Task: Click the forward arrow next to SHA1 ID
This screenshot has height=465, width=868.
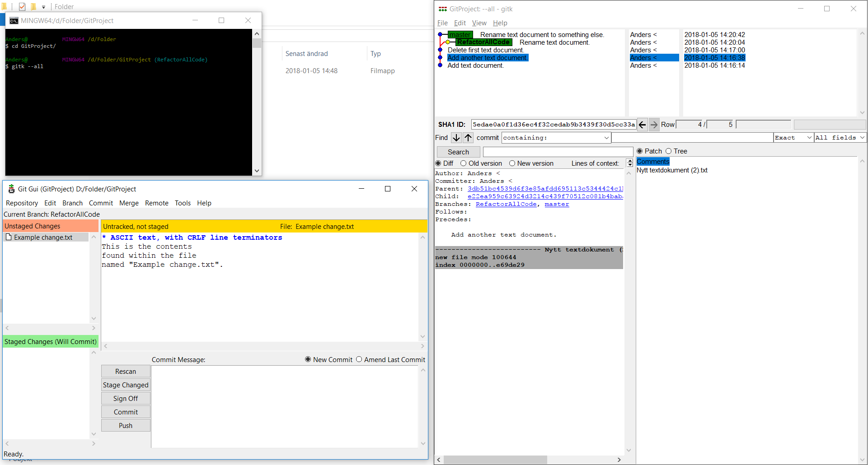Action: [x=654, y=125]
